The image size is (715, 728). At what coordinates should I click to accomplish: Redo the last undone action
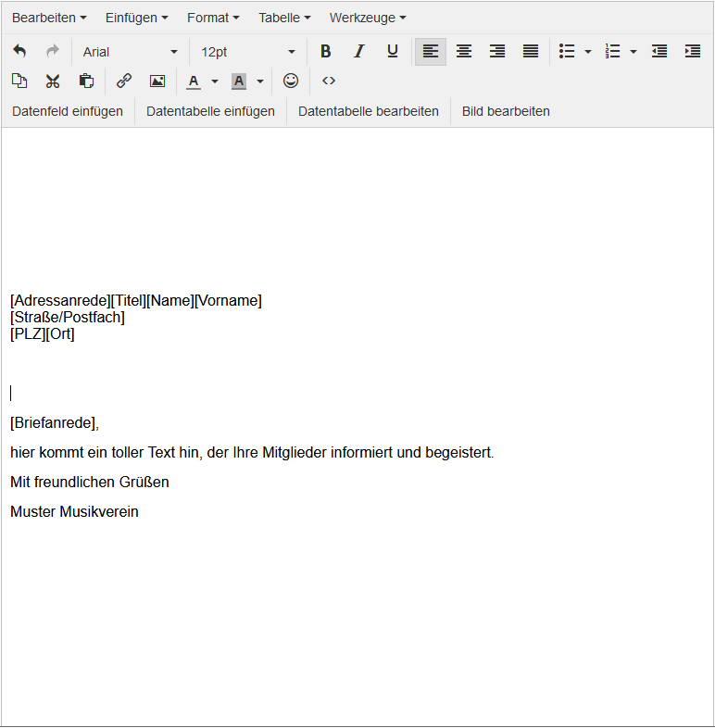pyautogui.click(x=53, y=51)
